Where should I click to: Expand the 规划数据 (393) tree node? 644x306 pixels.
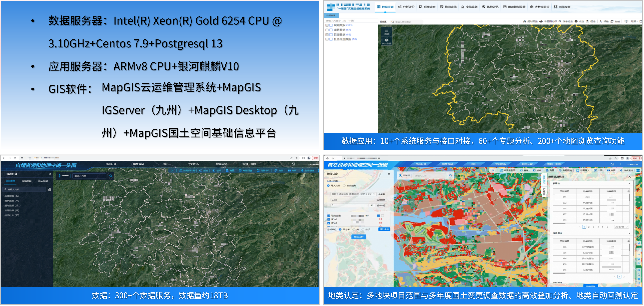(x=327, y=25)
